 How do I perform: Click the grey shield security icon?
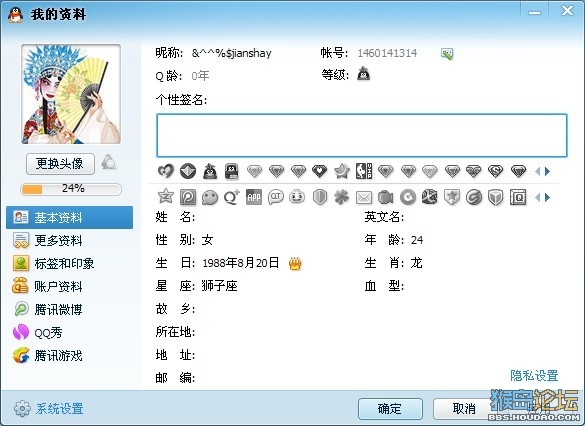click(x=320, y=197)
